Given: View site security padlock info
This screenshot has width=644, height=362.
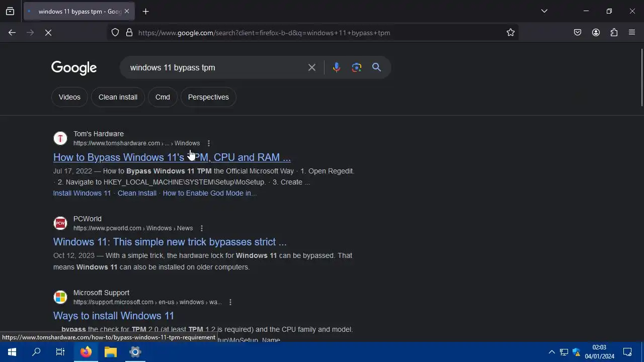Looking at the screenshot, I should [129, 33].
